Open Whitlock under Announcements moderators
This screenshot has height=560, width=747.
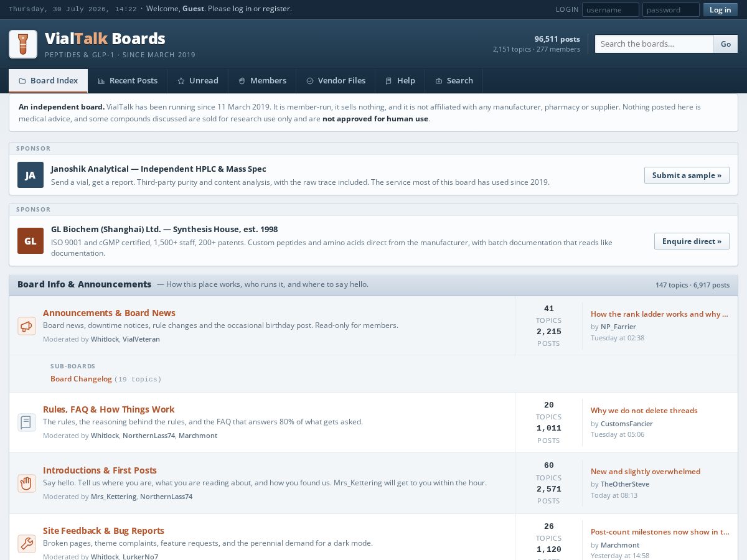105,339
